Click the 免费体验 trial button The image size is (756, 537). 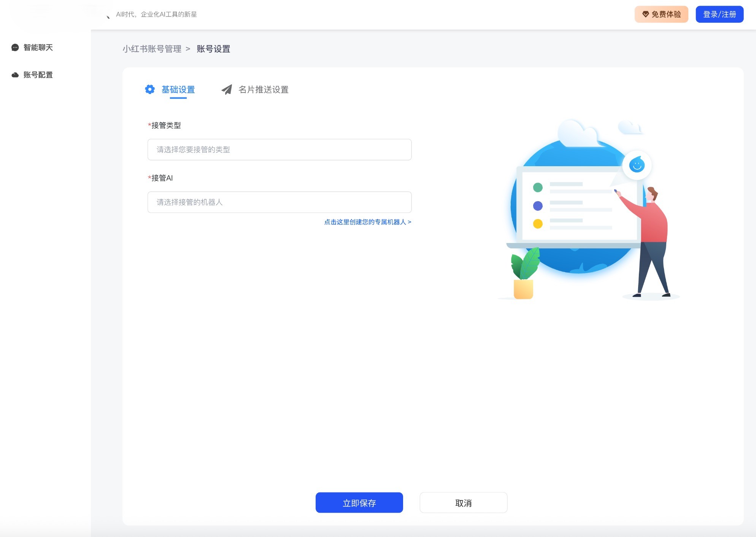coord(661,14)
